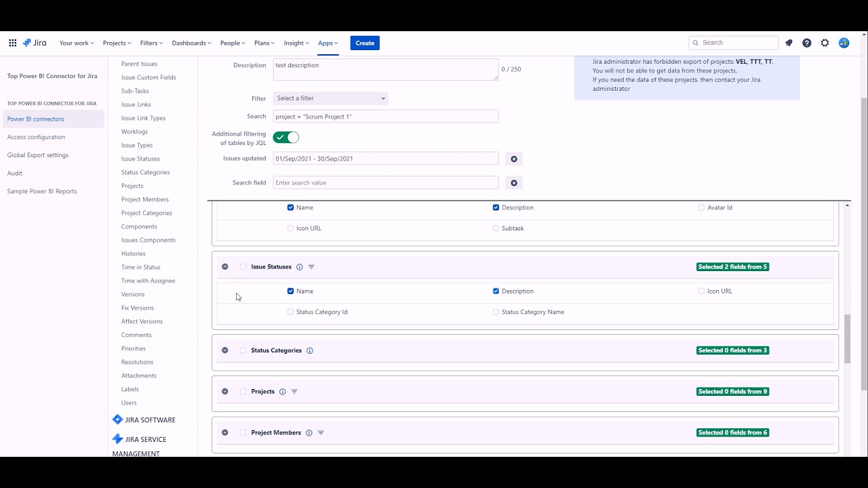Show info for Project Members
The height and width of the screenshot is (488, 868).
[309, 432]
